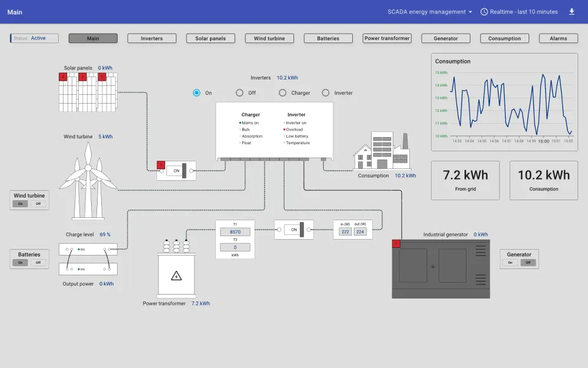The height and width of the screenshot is (368, 588).
Task: Switch to the Main tab
Action: pyautogui.click(x=93, y=38)
